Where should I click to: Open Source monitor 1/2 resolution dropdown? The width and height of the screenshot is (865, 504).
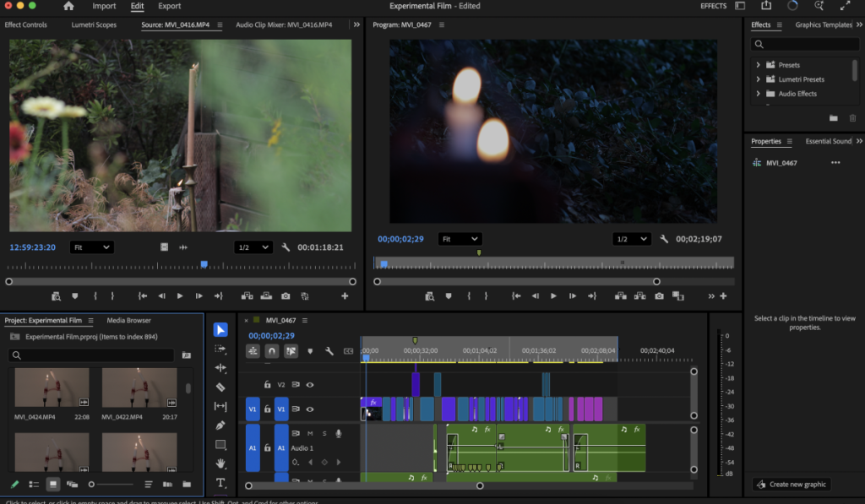[253, 247]
